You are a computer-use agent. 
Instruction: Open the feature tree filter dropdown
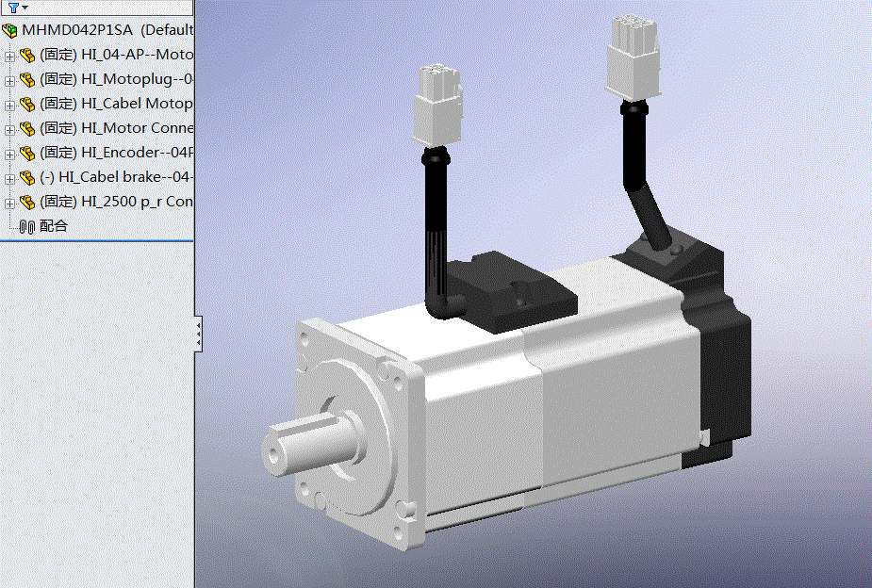click(x=25, y=8)
